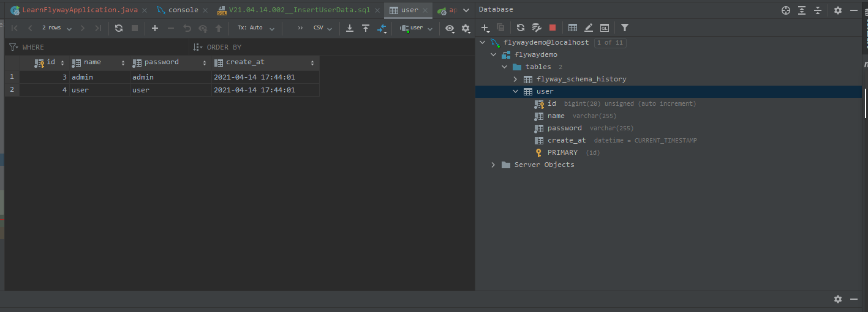Reload the user table data page
The image size is (868, 312).
119,28
